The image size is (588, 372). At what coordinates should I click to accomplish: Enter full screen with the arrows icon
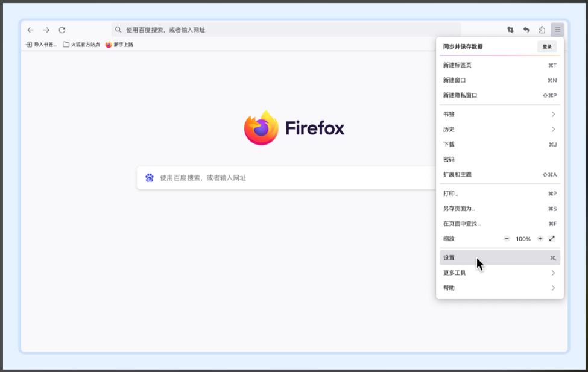552,239
